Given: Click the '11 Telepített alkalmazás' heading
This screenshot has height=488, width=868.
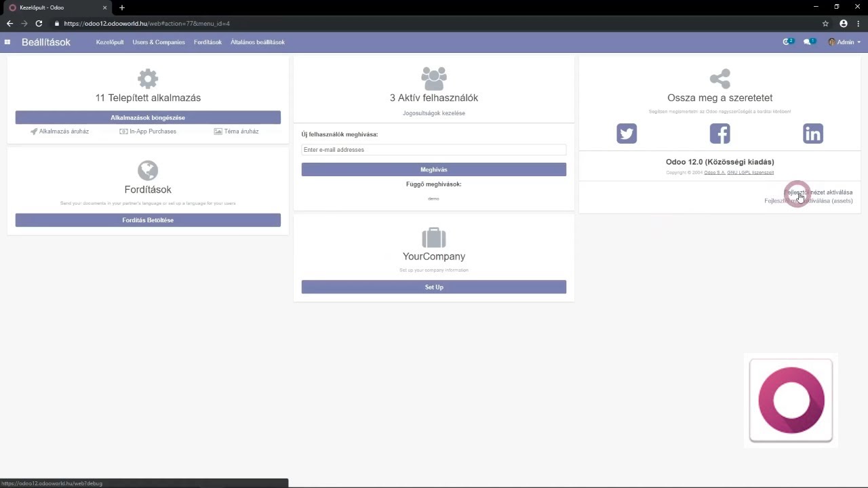Looking at the screenshot, I should (148, 98).
